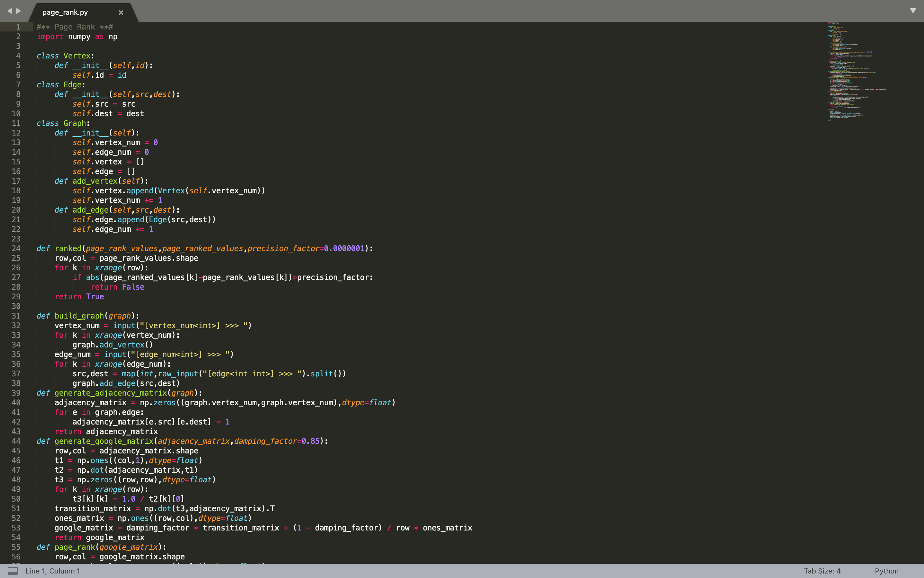Click 'self.edge_num += 1' line

(113, 229)
